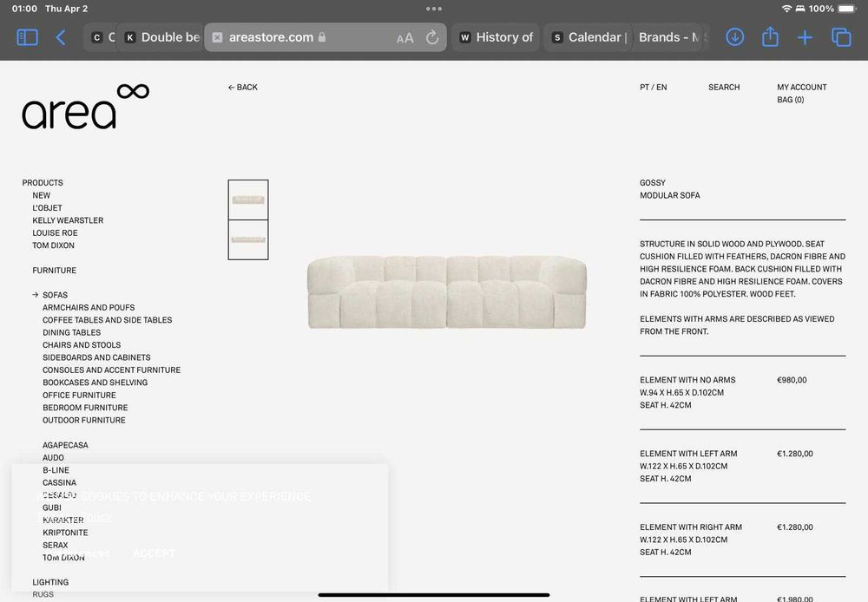Open the AGAPECASA brand

(65, 445)
